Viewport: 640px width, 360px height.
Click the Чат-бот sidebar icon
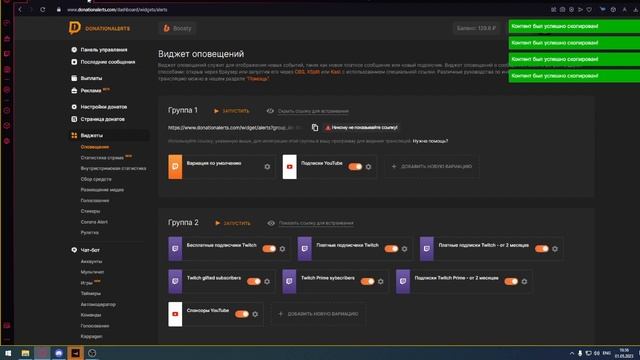point(74,250)
